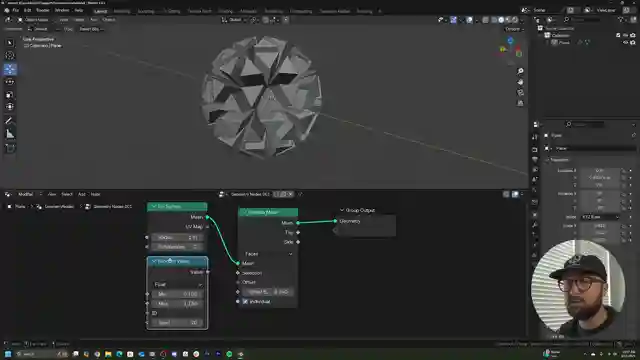This screenshot has height=360, width=640.
Task: Select solid viewport shading mode
Action: click(501, 20)
